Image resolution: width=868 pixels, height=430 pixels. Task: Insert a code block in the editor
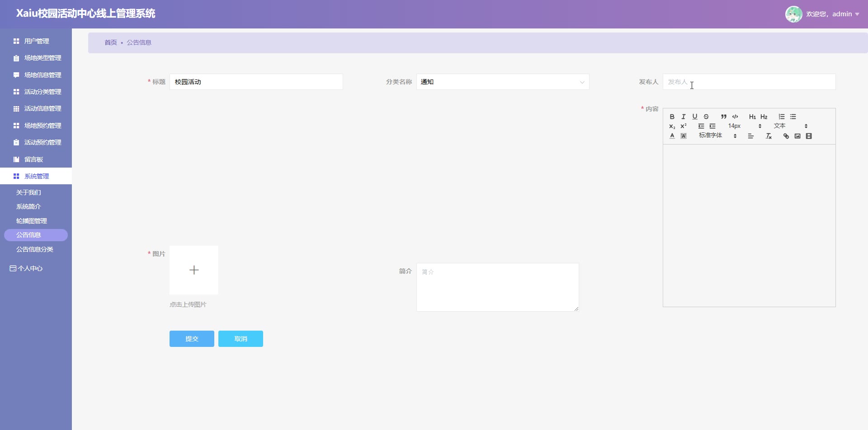click(x=735, y=117)
